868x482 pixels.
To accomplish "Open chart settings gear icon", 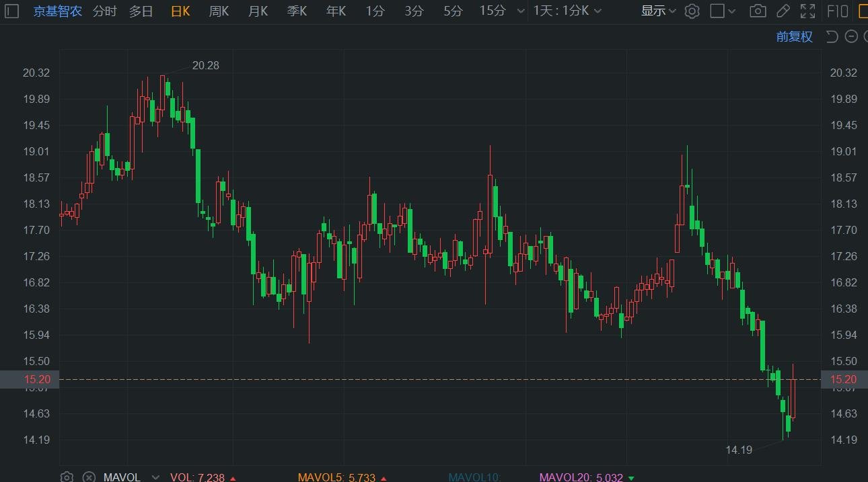I will point(692,11).
